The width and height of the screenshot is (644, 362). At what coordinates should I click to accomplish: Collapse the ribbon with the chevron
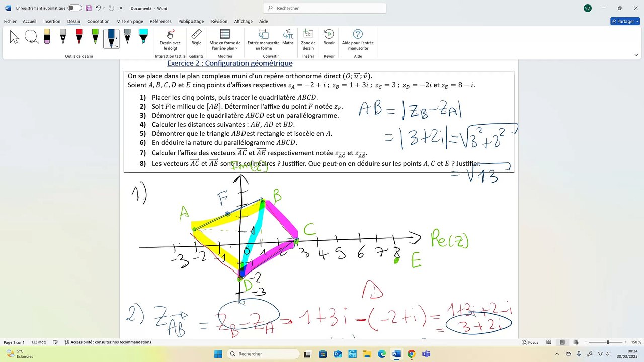(x=636, y=55)
